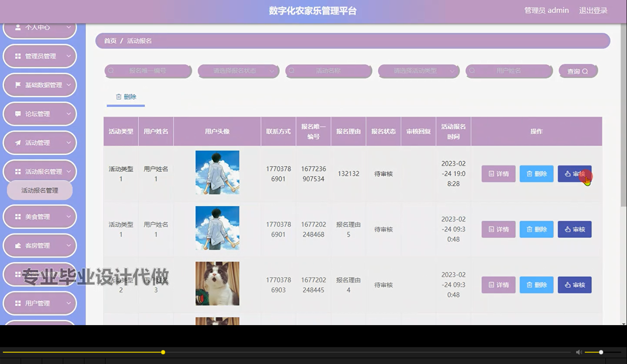The image size is (627, 364).
Task: Click the trash icon on the 删除 button
Action: (x=118, y=96)
